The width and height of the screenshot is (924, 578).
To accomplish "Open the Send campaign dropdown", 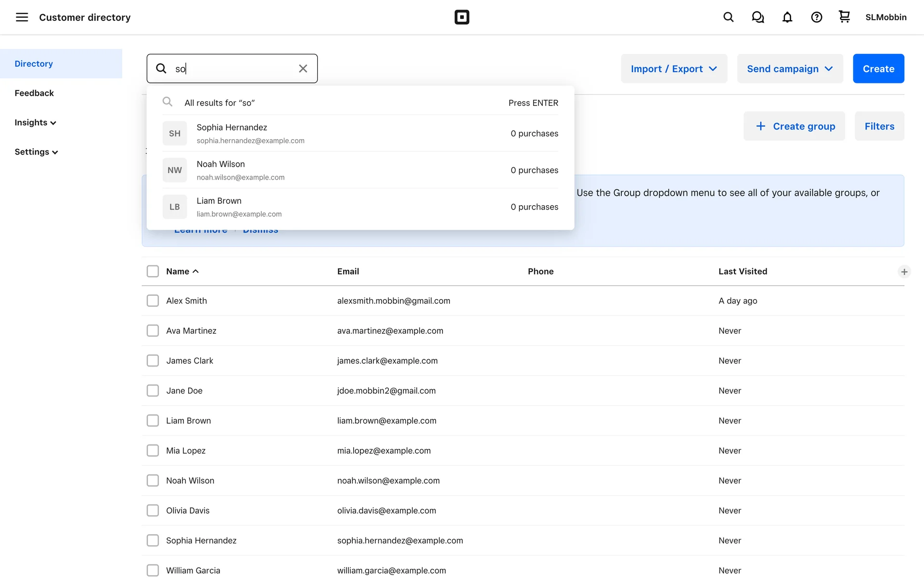I will coord(789,69).
